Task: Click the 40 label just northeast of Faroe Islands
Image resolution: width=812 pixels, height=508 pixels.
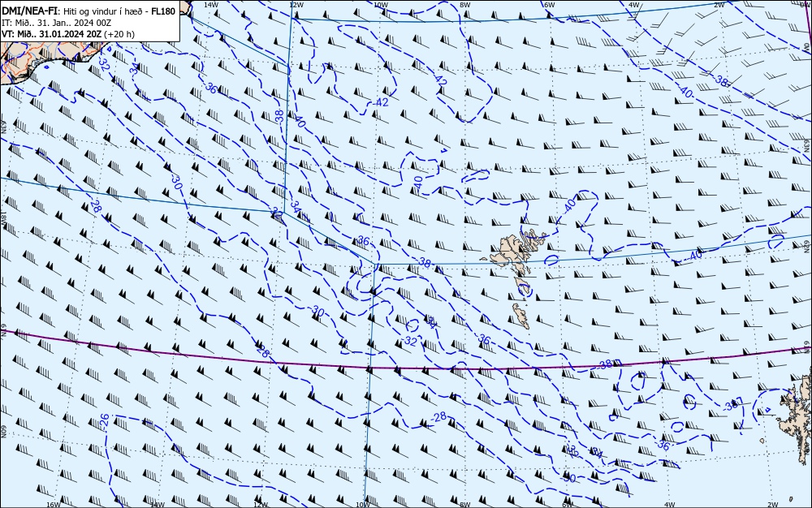Action: click(x=570, y=206)
